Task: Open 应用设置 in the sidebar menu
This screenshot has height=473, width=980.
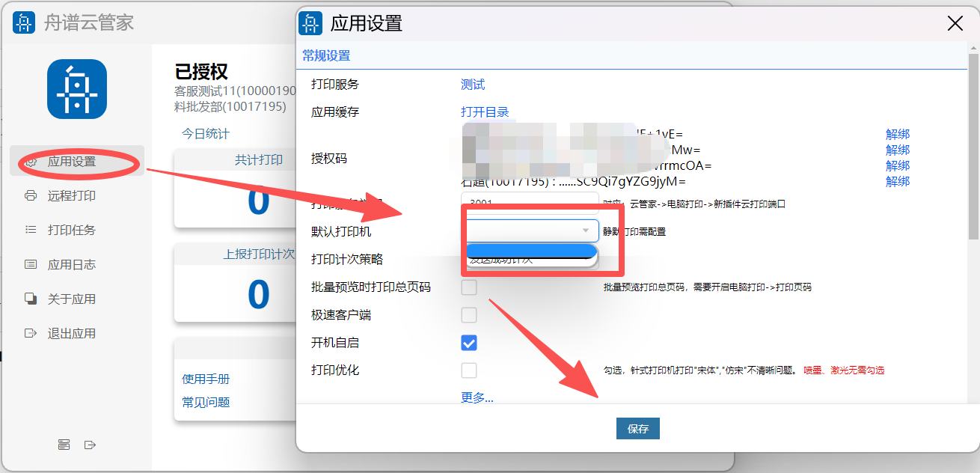Action: (x=72, y=162)
